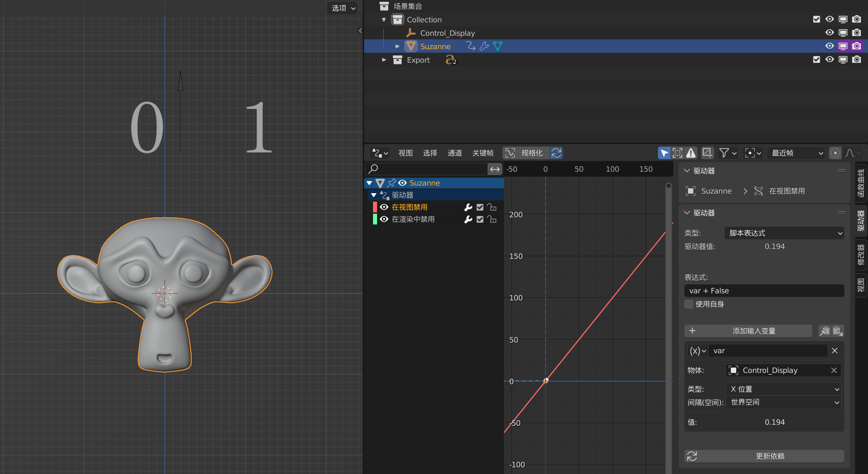The image size is (868, 474).
Task: Open the 选择 menu
Action: tap(430, 153)
